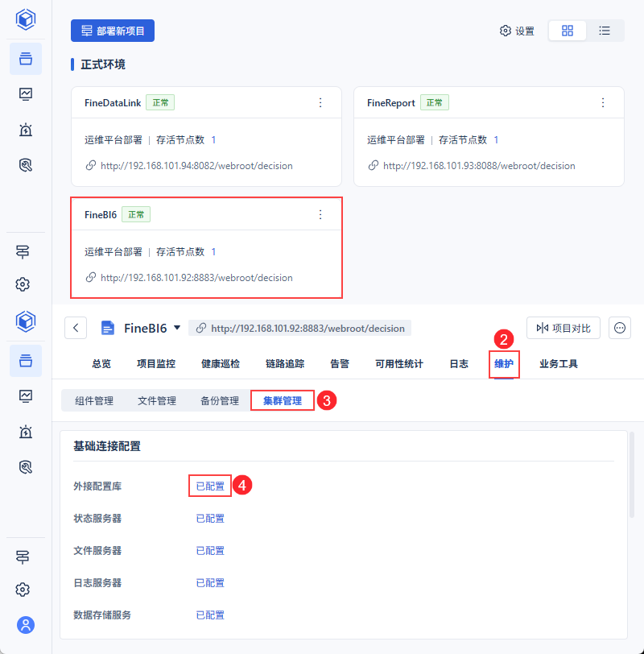Click the document icon beside the FineBI6 title
The height and width of the screenshot is (654, 644).
(x=108, y=328)
